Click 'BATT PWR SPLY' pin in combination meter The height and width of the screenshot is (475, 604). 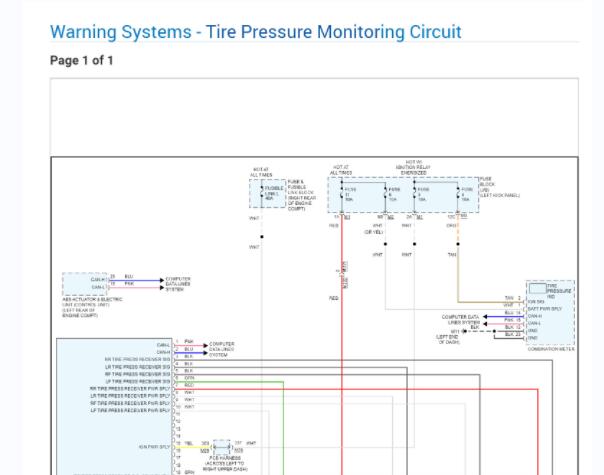[x=545, y=309]
